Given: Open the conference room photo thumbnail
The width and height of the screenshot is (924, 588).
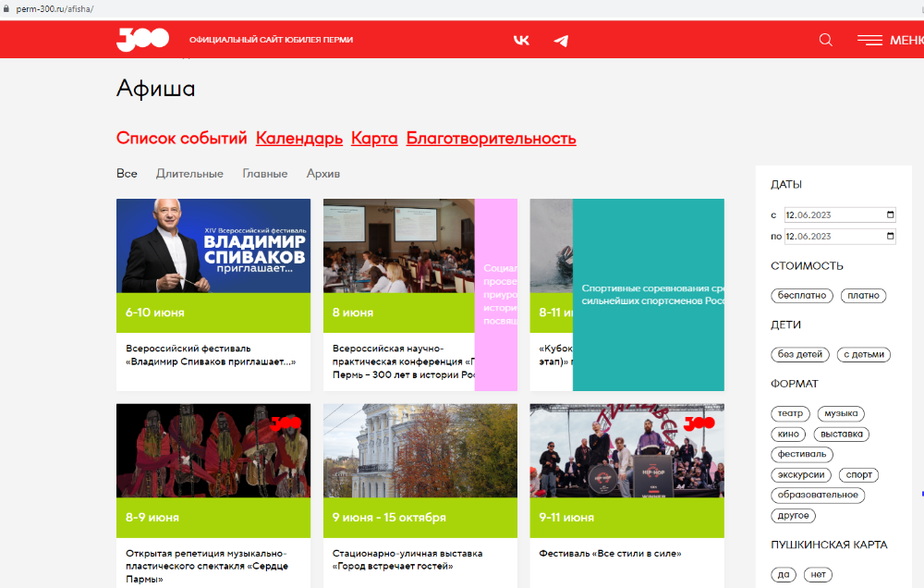Looking at the screenshot, I should tap(399, 246).
